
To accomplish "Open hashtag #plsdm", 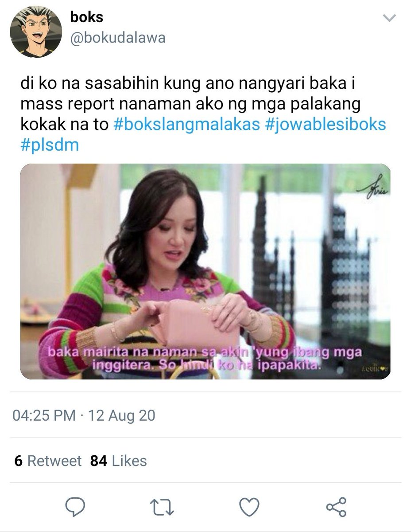I will coord(50,145).
